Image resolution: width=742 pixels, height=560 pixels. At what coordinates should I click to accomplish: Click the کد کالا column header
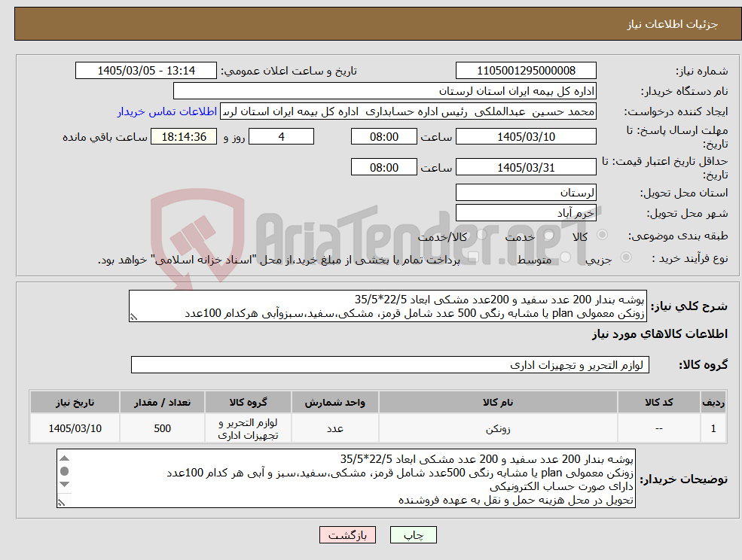point(658,403)
